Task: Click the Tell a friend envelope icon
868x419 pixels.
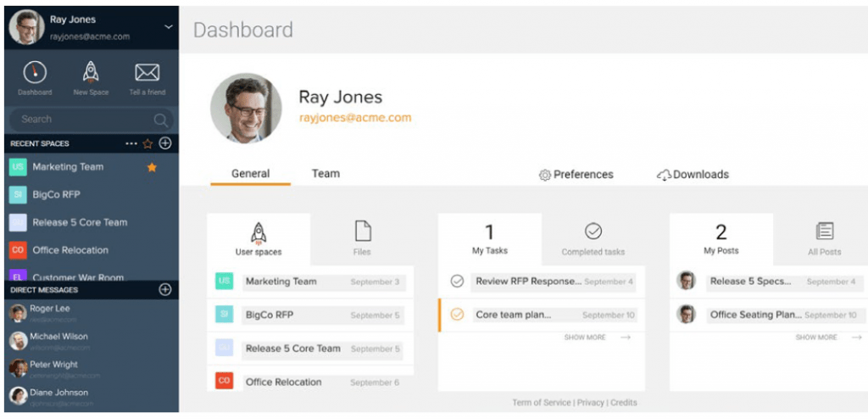Action: (x=147, y=73)
